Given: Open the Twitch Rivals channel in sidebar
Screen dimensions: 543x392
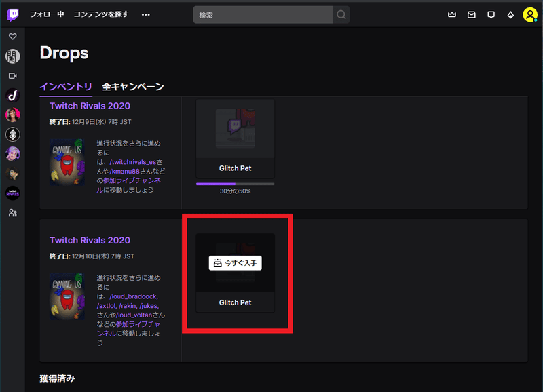Looking at the screenshot, I should pos(13,193).
